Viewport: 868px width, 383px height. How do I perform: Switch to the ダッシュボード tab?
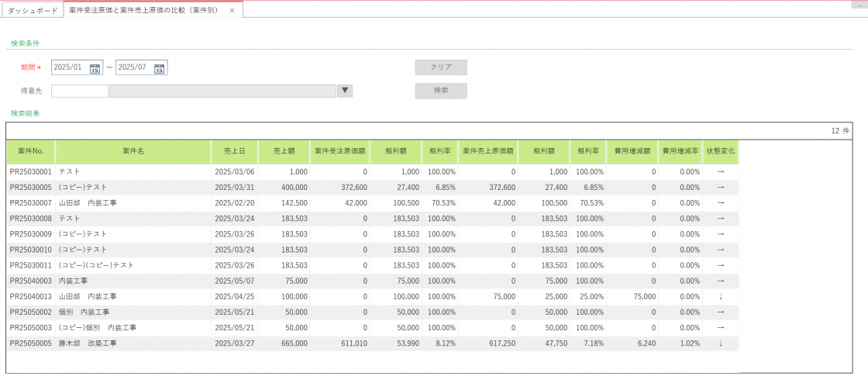(x=33, y=11)
